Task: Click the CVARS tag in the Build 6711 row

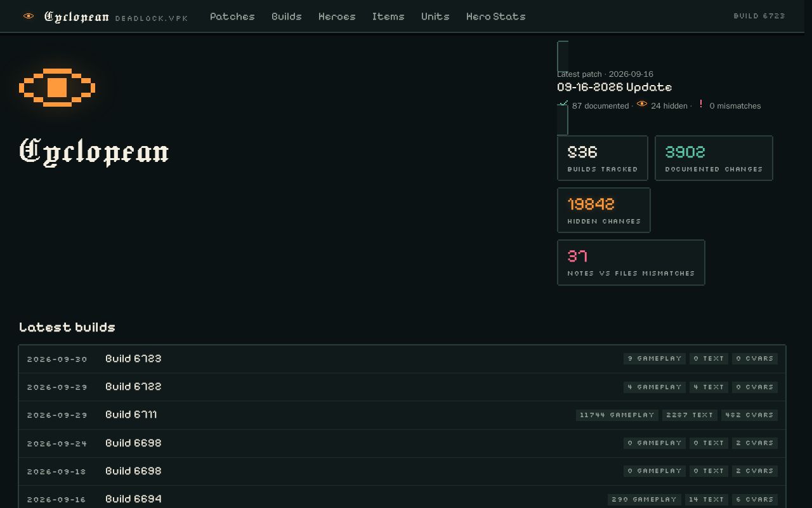Action: click(749, 415)
